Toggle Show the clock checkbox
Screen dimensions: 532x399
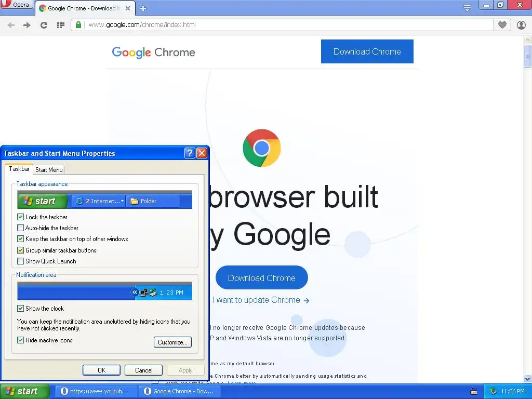[x=20, y=309]
